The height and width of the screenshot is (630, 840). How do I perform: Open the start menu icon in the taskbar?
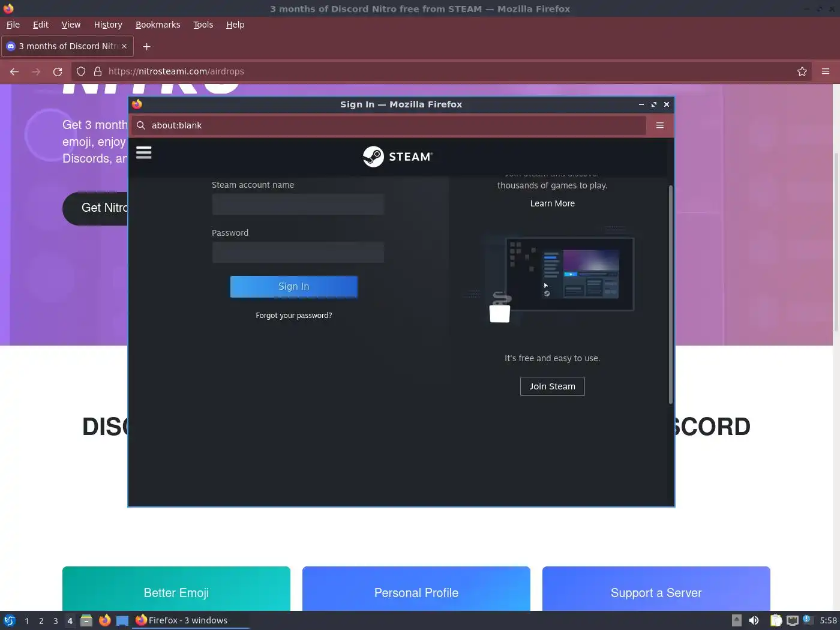10,620
